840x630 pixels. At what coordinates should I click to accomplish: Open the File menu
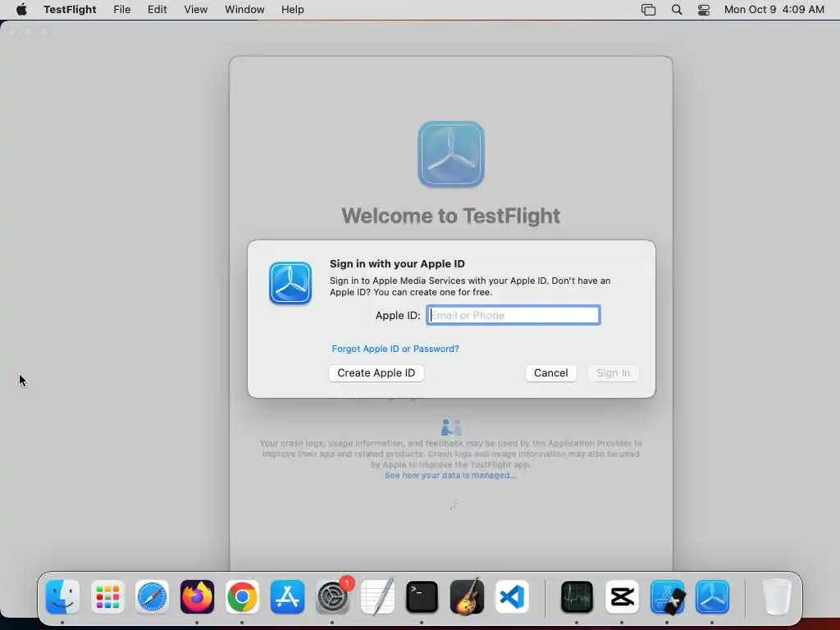[122, 10]
